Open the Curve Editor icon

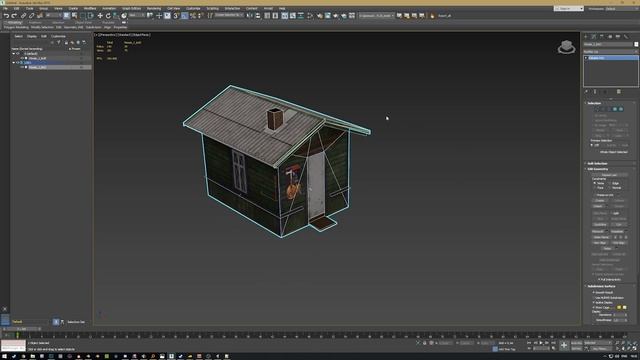click(x=293, y=16)
